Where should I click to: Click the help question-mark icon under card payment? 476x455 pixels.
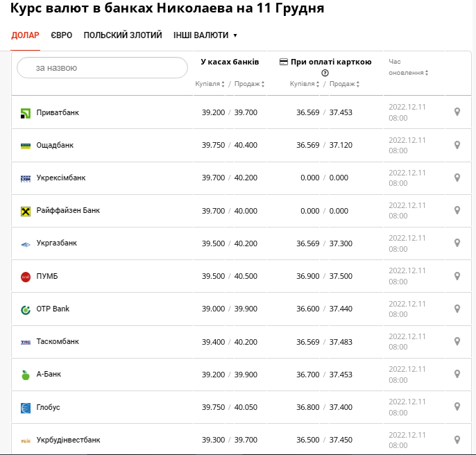(325, 73)
